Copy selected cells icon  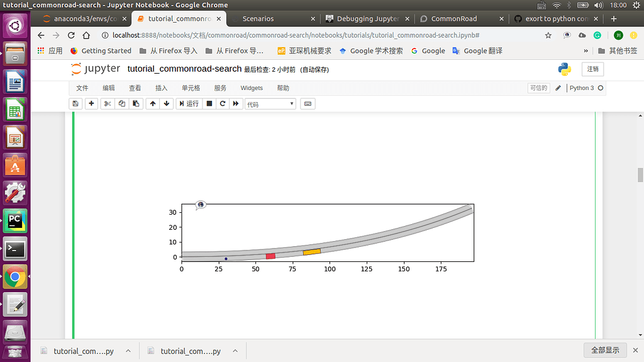click(x=122, y=104)
